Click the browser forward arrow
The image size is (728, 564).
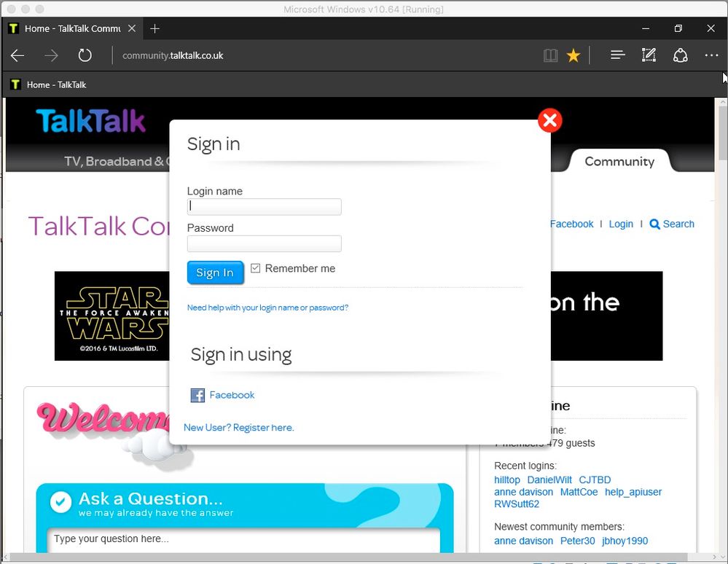(52, 55)
